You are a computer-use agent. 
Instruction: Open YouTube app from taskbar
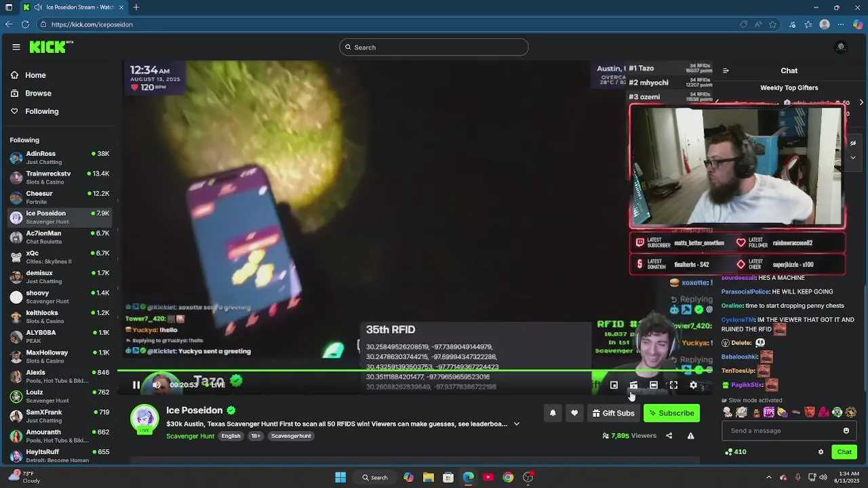click(x=488, y=477)
